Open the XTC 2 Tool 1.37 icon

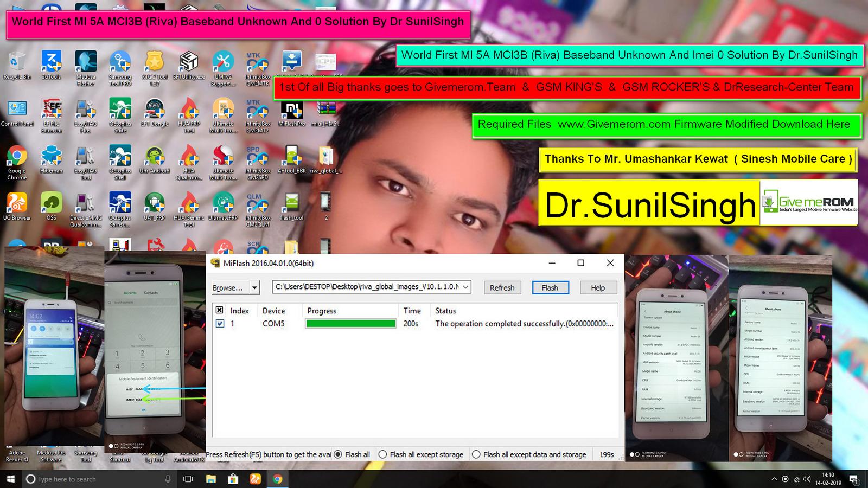tap(155, 68)
